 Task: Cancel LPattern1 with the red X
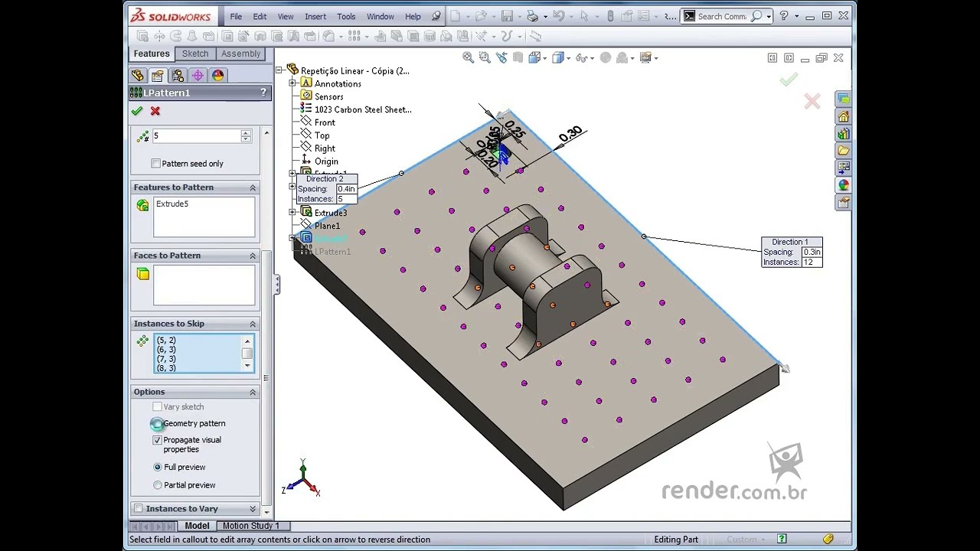pyautogui.click(x=155, y=111)
